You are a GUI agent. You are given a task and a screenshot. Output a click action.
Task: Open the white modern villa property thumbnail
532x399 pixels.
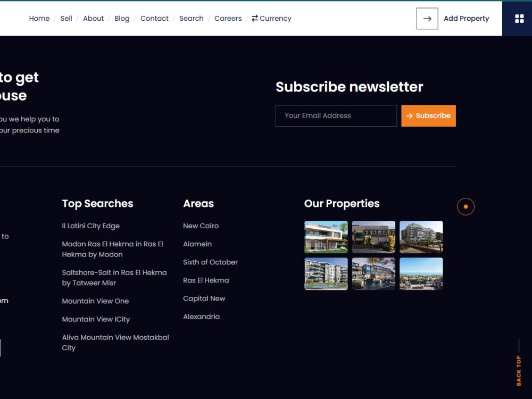pyautogui.click(x=326, y=237)
